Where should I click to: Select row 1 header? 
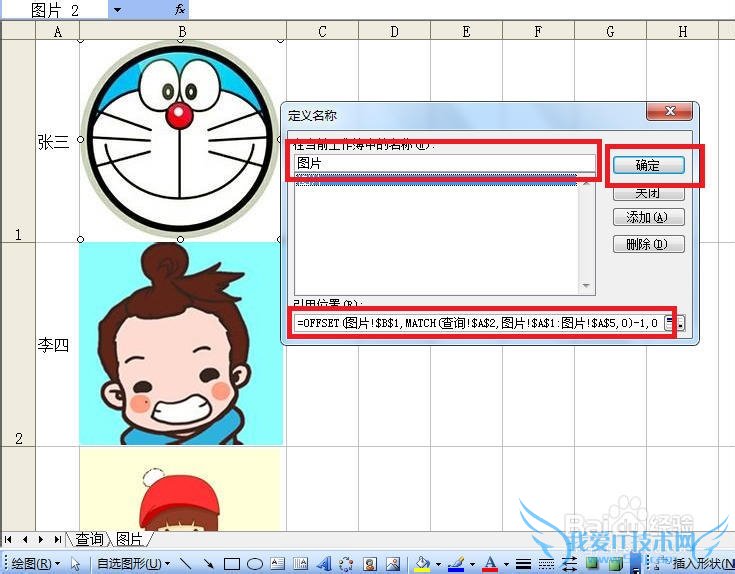pos(18,141)
